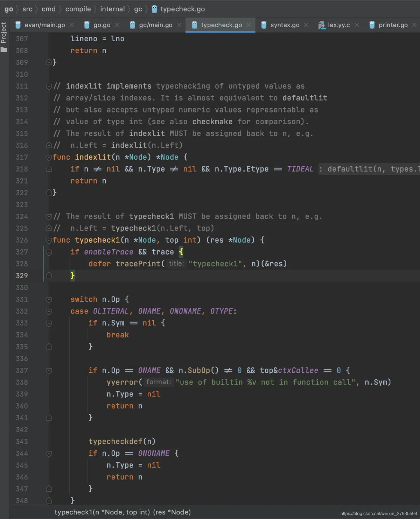Click the gopher icon on gc/main.go tab
The height and width of the screenshot is (519, 420).
pyautogui.click(x=132, y=25)
